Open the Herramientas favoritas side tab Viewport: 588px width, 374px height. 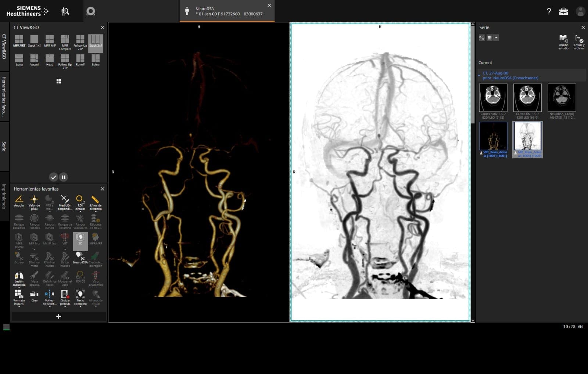click(x=4, y=96)
